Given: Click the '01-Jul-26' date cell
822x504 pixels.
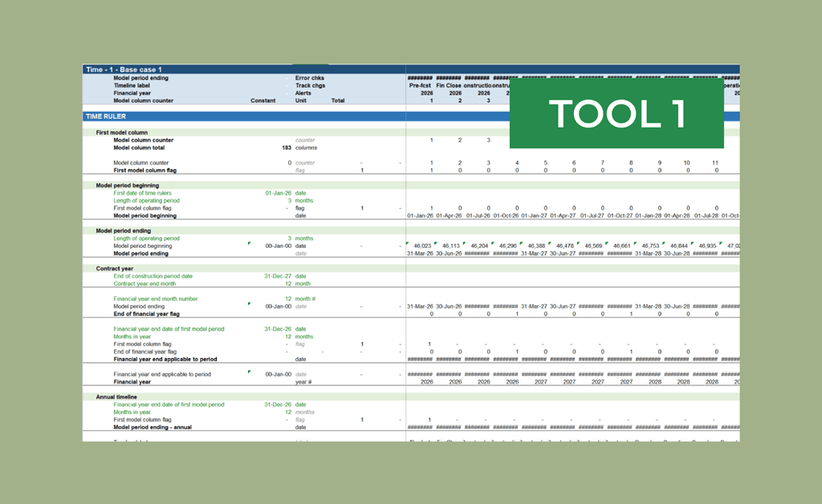Looking at the screenshot, I should (x=478, y=216).
